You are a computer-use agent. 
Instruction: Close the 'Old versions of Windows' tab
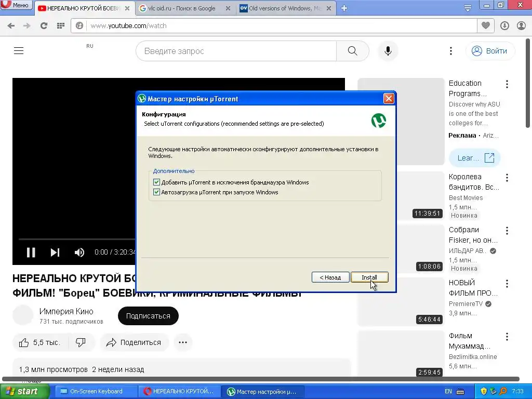[328, 8]
